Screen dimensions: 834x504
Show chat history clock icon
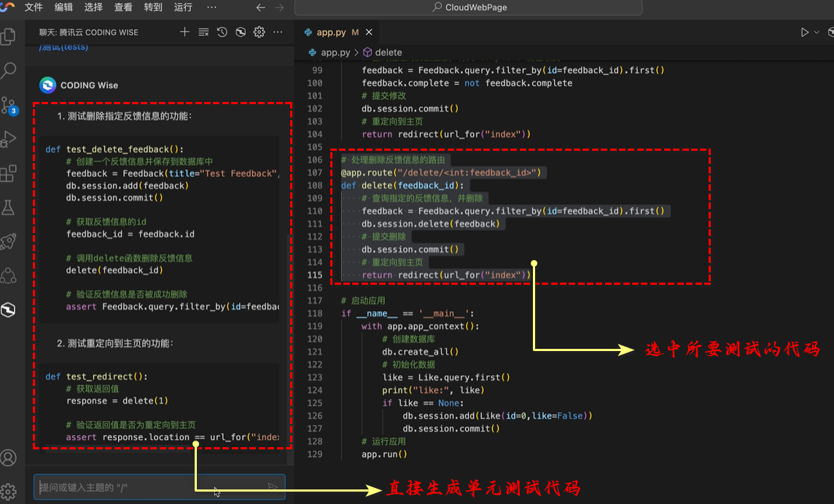coord(222,32)
